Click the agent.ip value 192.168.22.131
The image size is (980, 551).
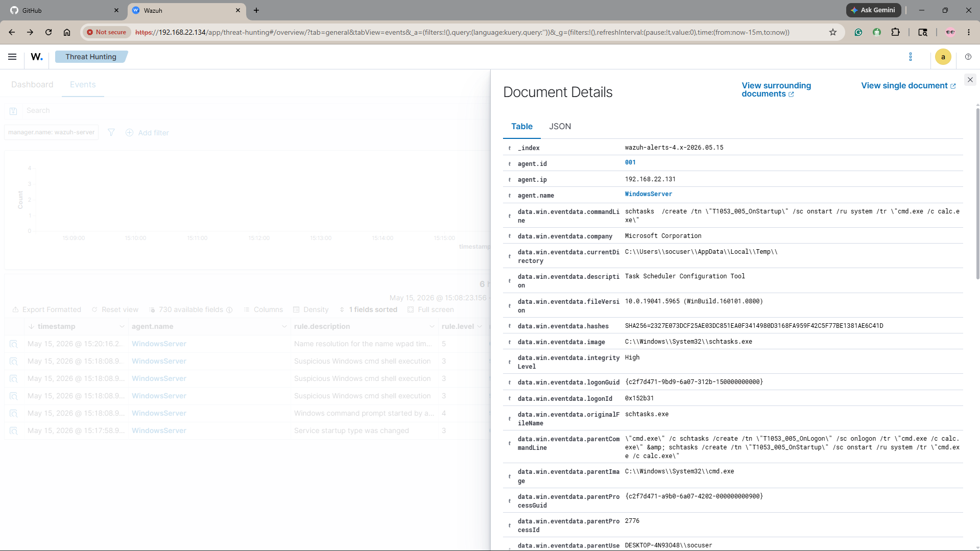point(650,179)
